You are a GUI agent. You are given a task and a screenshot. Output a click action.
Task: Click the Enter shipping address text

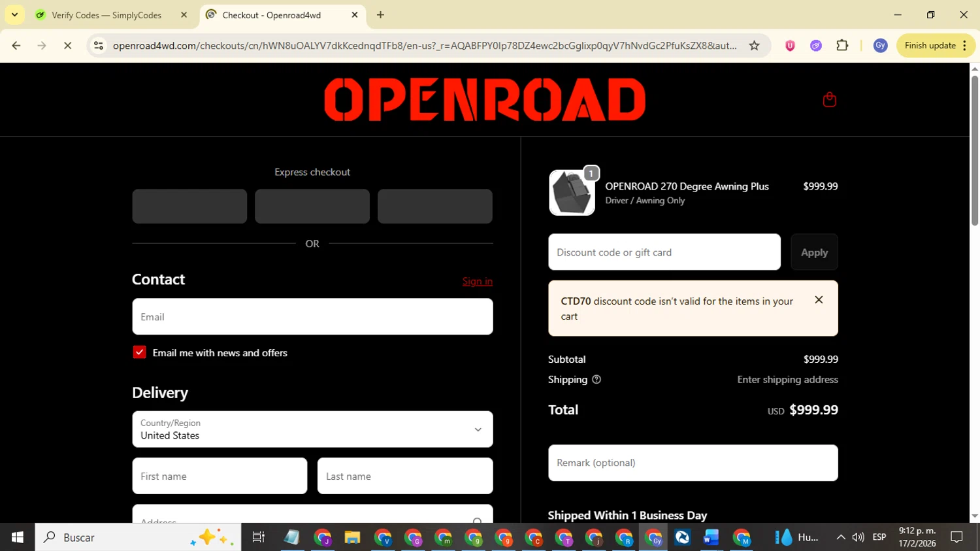pos(787,380)
